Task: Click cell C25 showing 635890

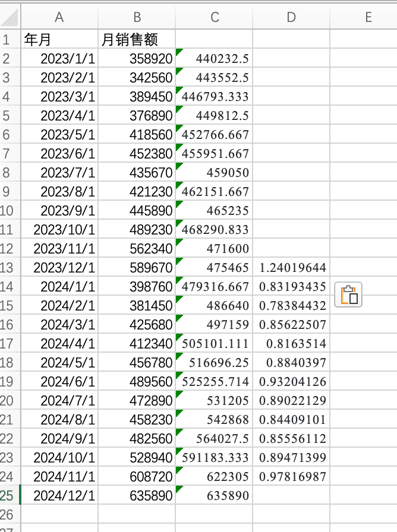Action: (x=214, y=496)
